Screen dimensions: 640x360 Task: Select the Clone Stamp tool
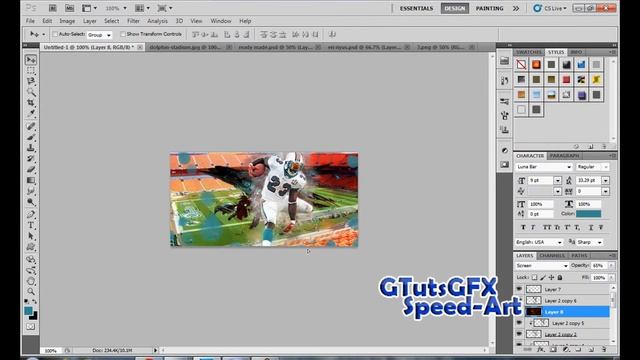pyautogui.click(x=31, y=148)
